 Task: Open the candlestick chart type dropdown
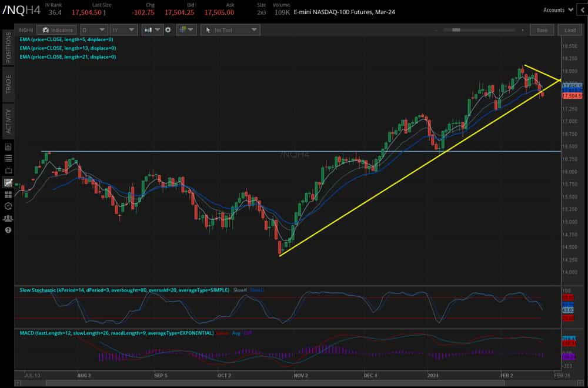tap(152, 30)
